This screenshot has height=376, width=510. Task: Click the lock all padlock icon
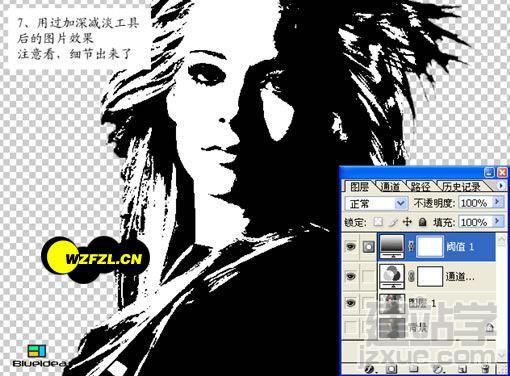click(x=422, y=222)
